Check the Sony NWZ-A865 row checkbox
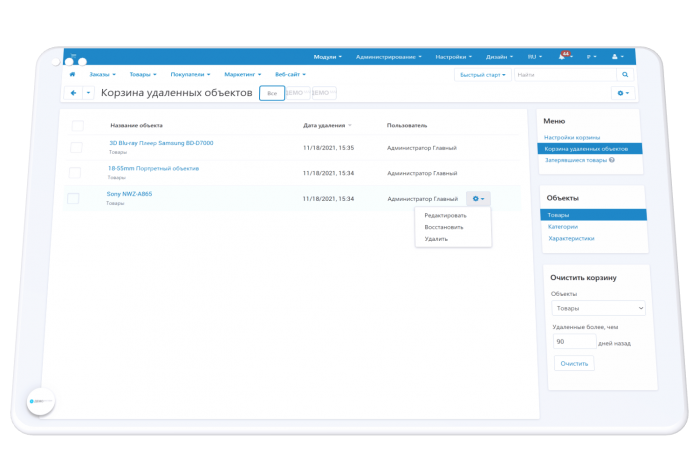The height and width of the screenshot is (466, 700). 73,198
